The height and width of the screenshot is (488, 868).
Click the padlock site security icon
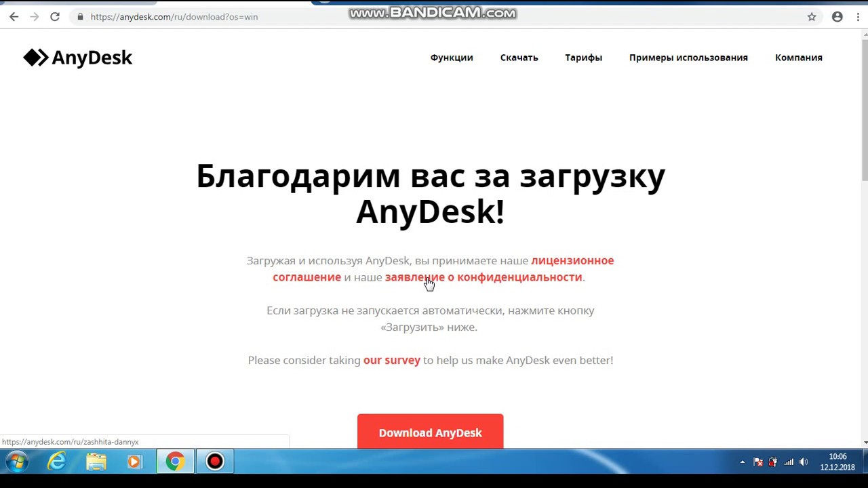[x=80, y=17]
